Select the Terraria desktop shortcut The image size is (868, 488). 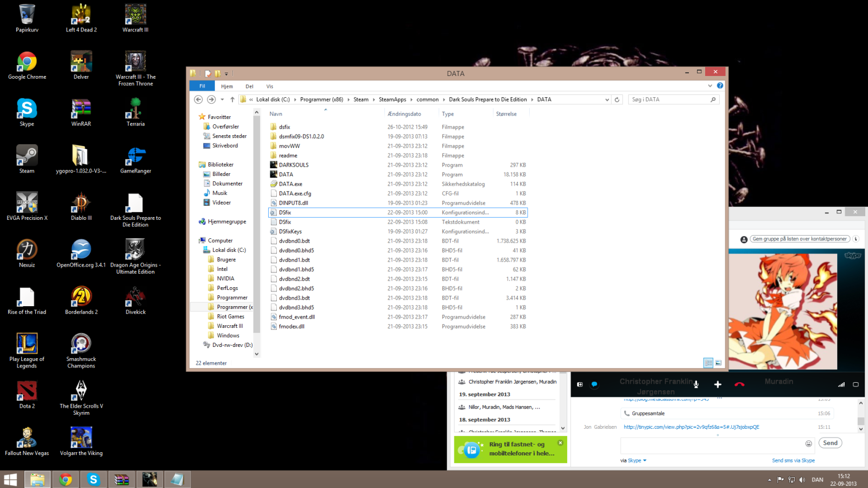[x=135, y=112]
